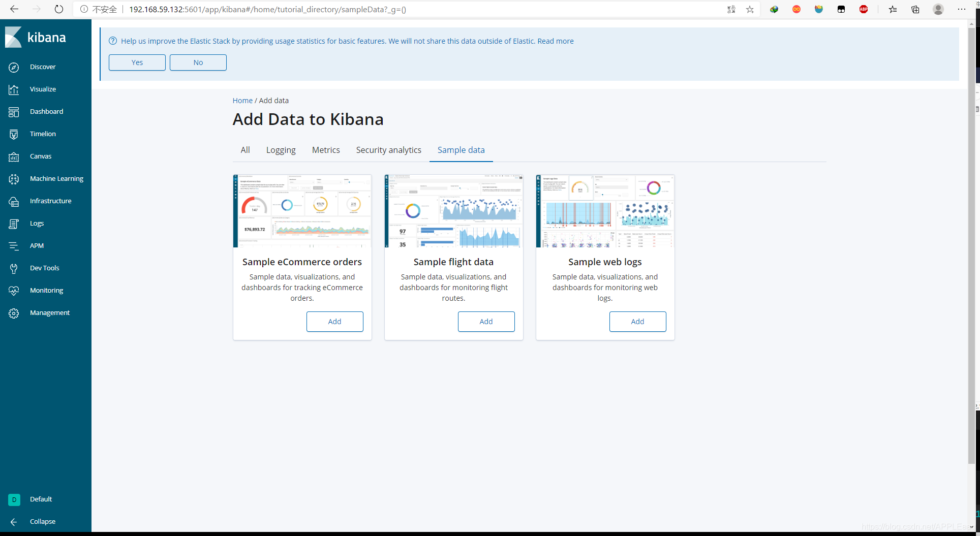Click the Sample flight data title

453,262
